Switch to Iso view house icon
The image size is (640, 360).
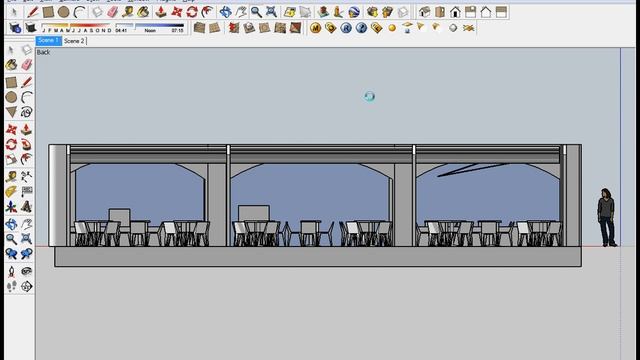coord(424,12)
